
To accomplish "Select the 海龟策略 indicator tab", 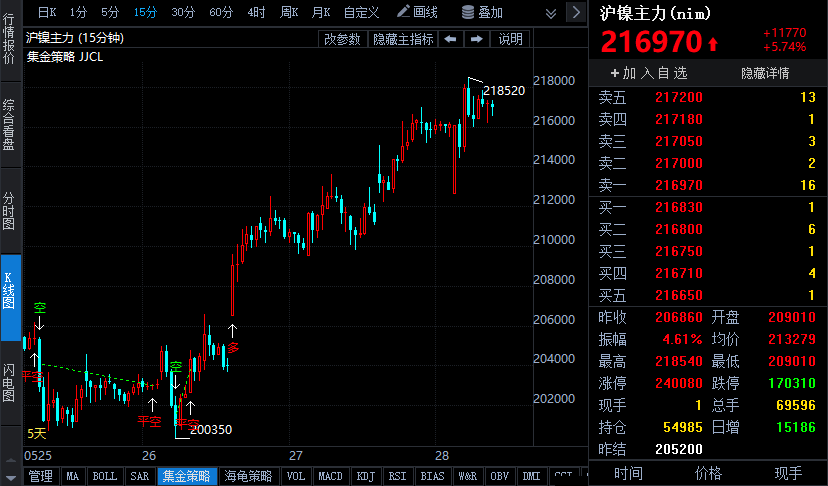I will (248, 476).
